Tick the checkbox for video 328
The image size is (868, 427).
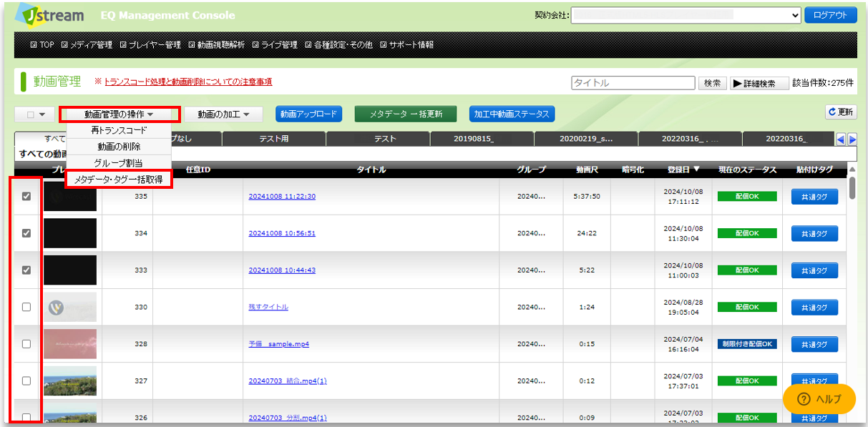coord(26,344)
